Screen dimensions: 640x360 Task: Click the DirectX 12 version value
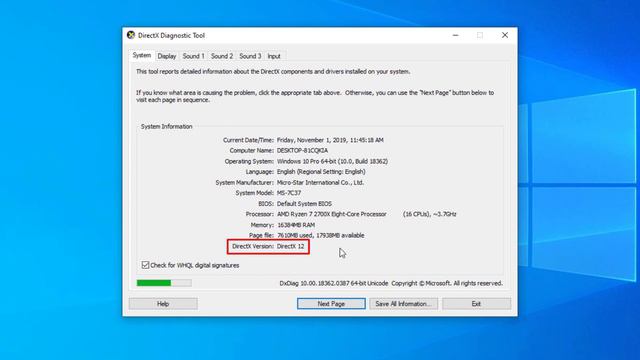point(291,247)
